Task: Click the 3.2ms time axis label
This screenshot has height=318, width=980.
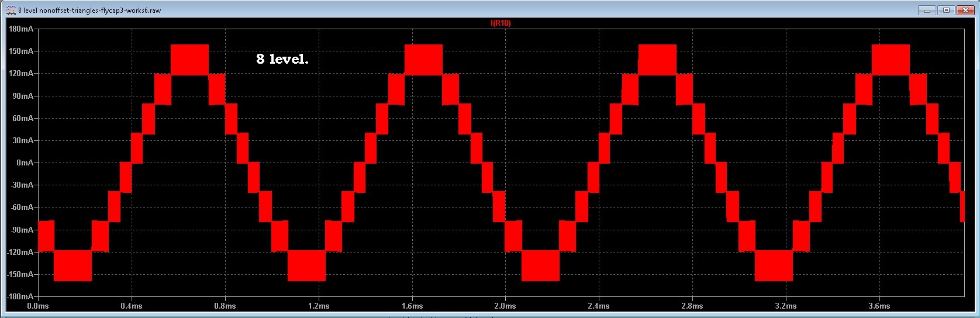Action: 786,306
